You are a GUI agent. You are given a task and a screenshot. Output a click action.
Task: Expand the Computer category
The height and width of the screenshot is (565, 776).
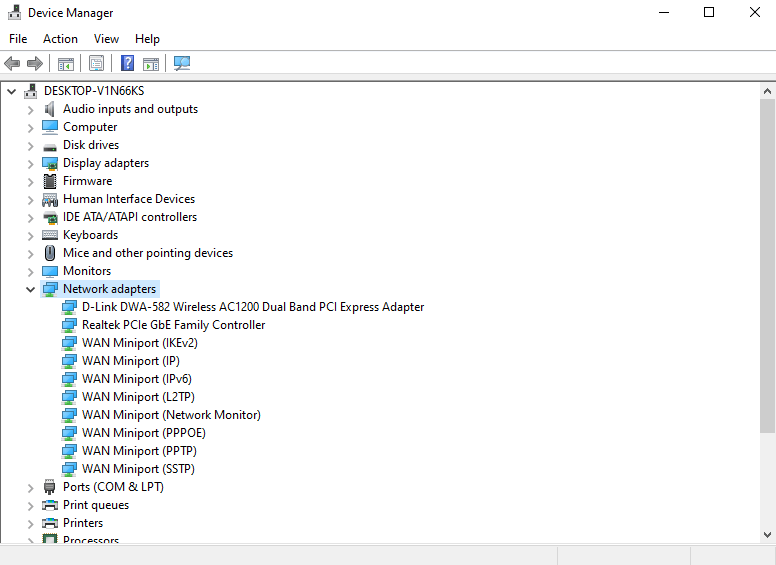point(31,128)
